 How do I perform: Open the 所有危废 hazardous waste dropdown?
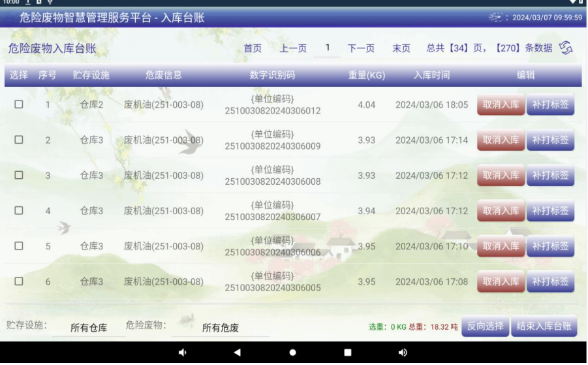tap(220, 328)
